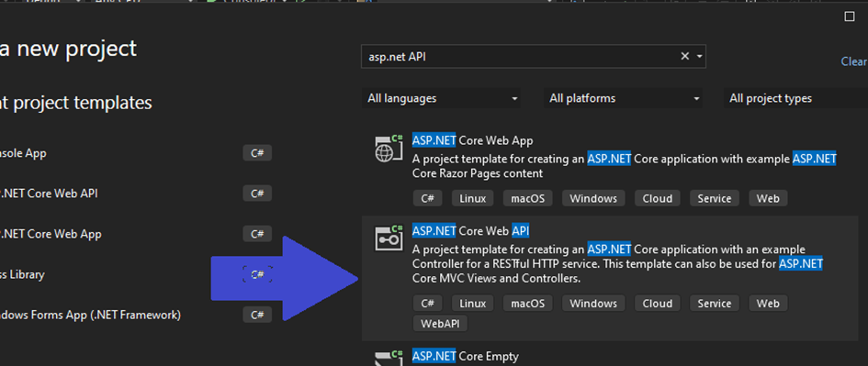
Task: Click the WebAPI tag under Web API template
Action: pyautogui.click(x=440, y=323)
